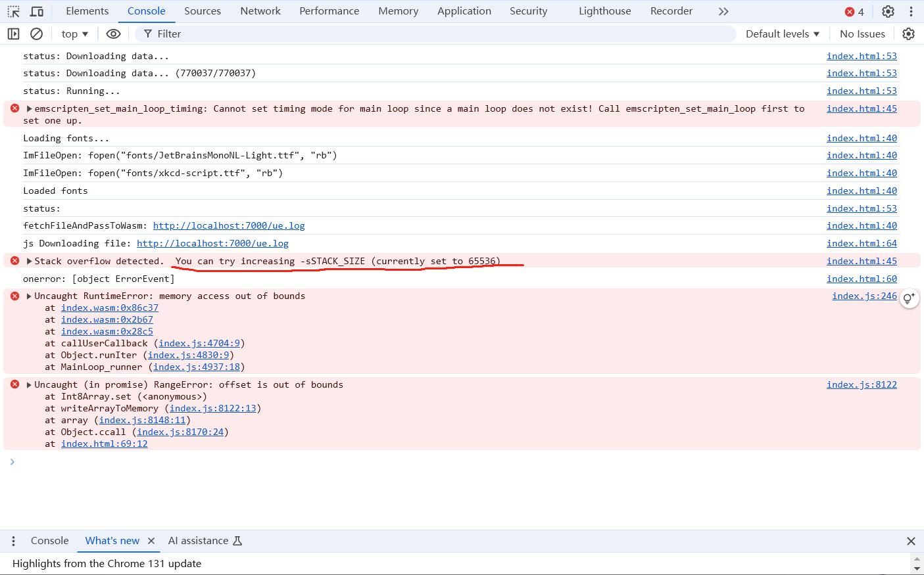Screen dimensions: 924x575
Task: Open the Recorder tab
Action: pyautogui.click(x=671, y=11)
